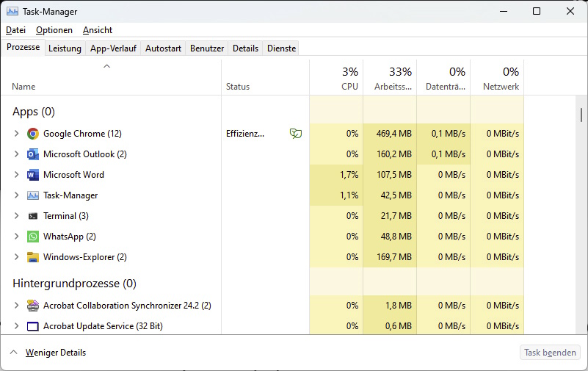This screenshot has height=371, width=588.
Task: Sort by the Datenträger column header
Action: coord(443,77)
